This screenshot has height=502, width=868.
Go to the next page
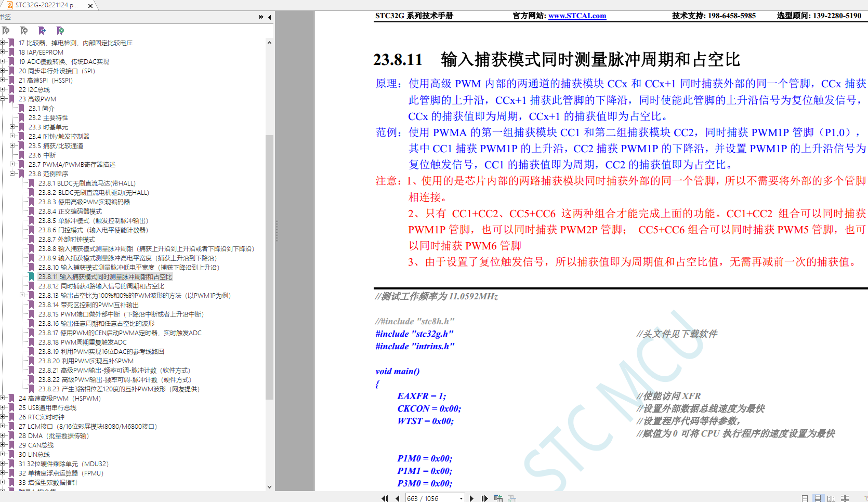pyautogui.click(x=471, y=498)
